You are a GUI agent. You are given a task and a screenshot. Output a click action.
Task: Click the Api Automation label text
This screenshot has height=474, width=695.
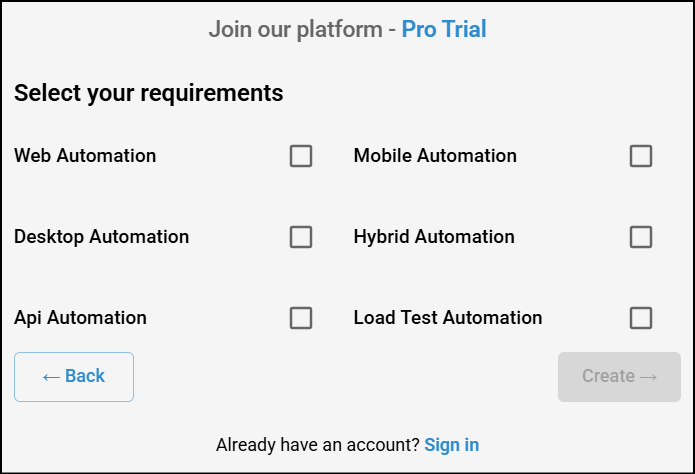tap(80, 318)
